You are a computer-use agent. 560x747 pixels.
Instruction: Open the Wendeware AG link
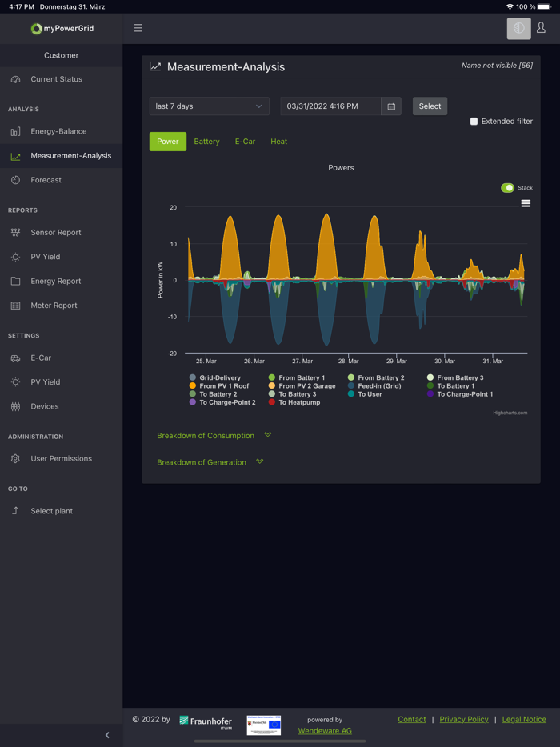pos(325,731)
